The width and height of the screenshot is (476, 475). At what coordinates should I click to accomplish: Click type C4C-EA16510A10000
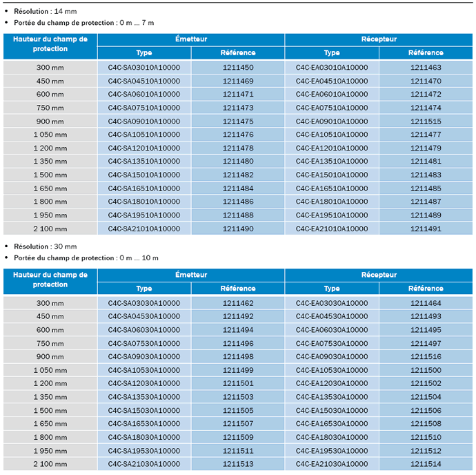click(x=332, y=188)
